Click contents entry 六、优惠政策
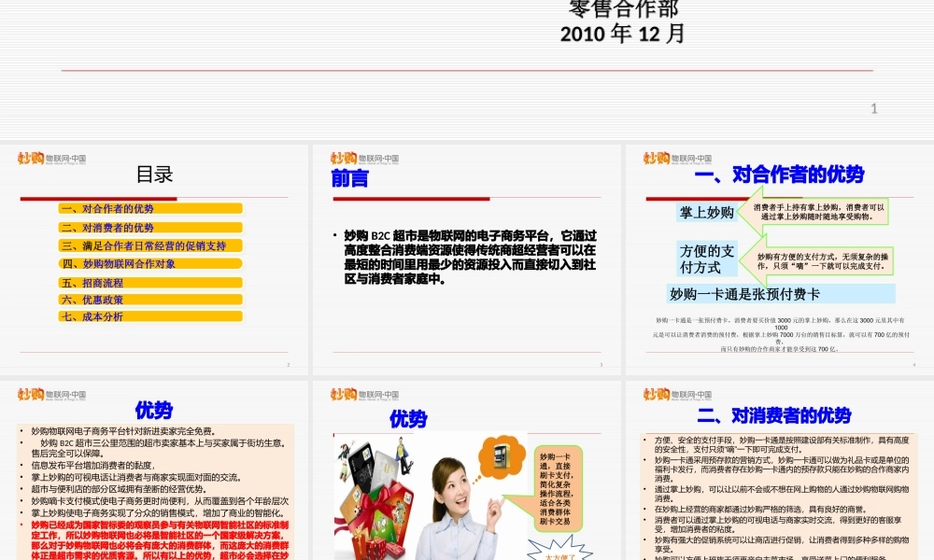 click(150, 300)
